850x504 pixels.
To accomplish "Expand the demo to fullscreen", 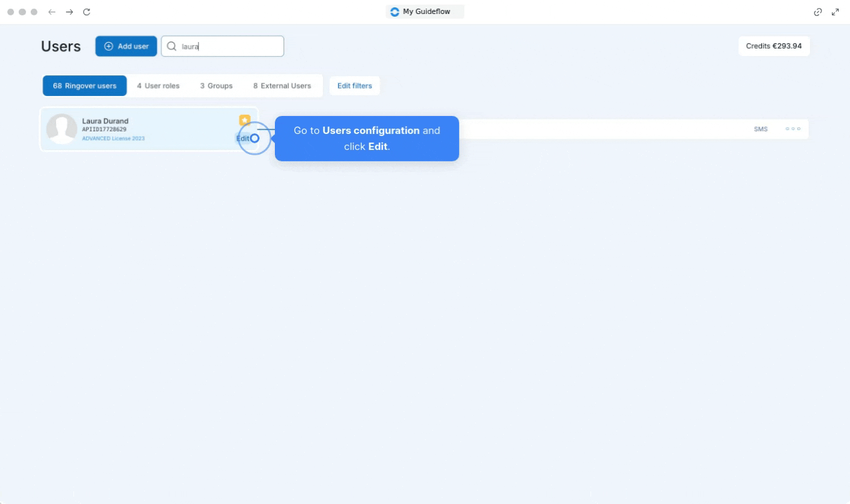I will (835, 12).
